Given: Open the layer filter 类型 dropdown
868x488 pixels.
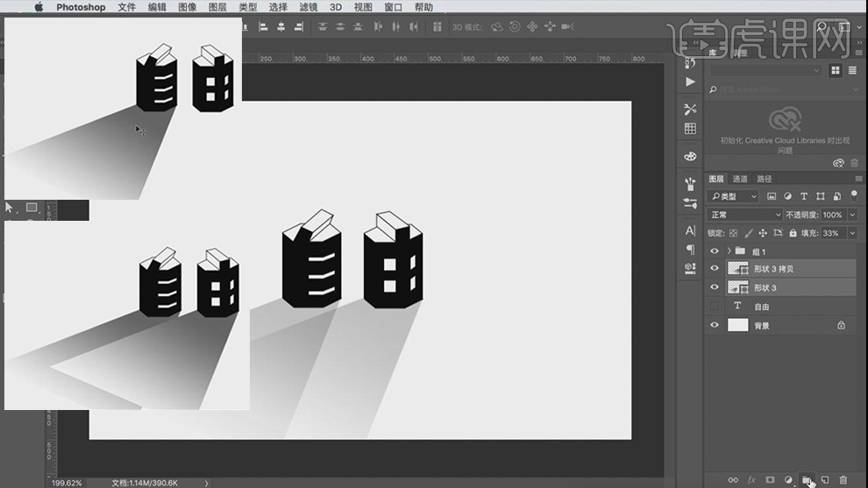Looking at the screenshot, I should [733, 196].
